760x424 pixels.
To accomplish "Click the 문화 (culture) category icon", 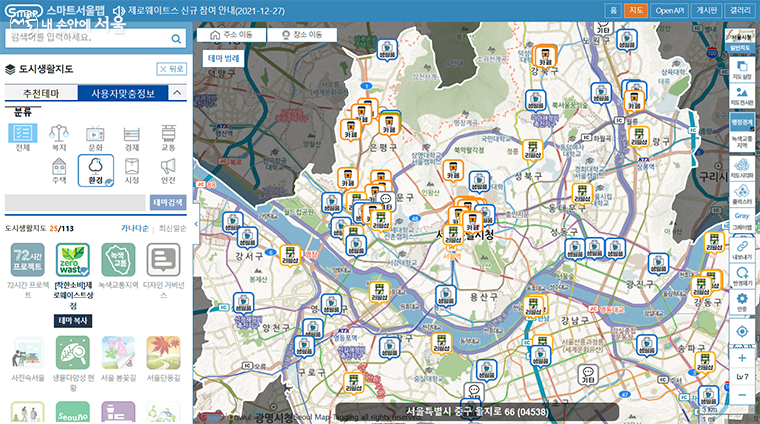I will pos(95,137).
